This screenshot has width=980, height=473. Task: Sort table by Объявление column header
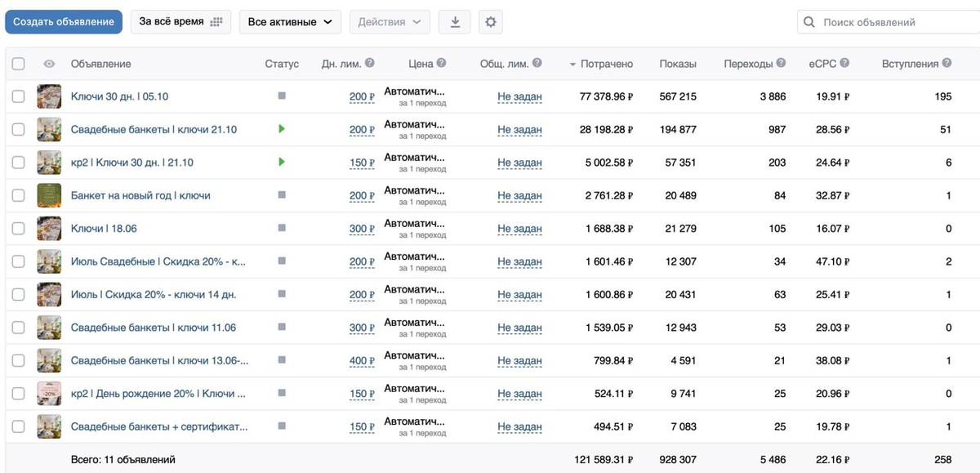coord(100,64)
